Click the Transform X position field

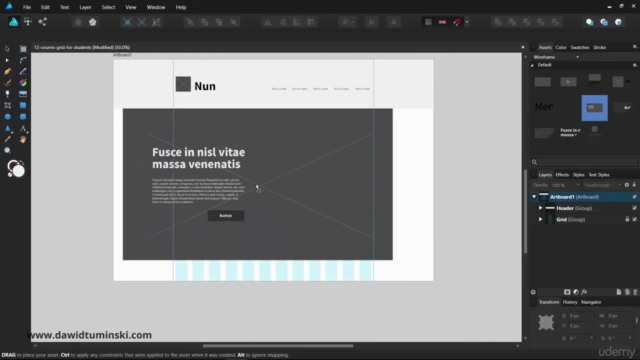(x=581, y=316)
